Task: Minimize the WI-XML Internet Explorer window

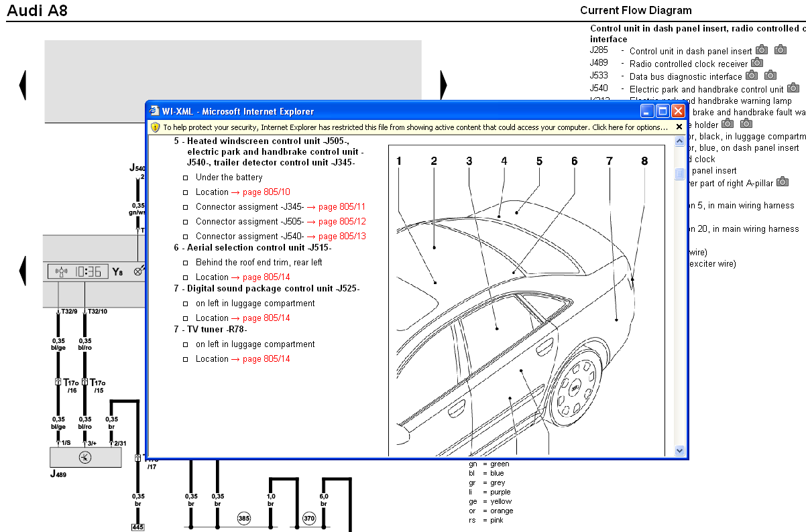Action: coord(647,111)
